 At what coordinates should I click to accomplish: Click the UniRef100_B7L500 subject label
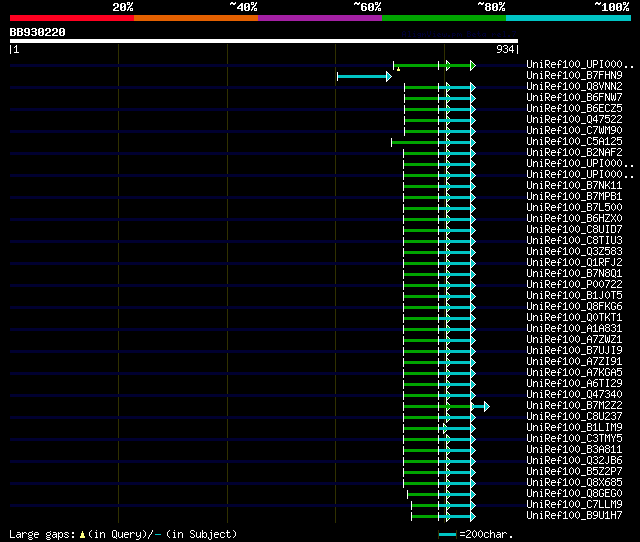[x=574, y=208]
